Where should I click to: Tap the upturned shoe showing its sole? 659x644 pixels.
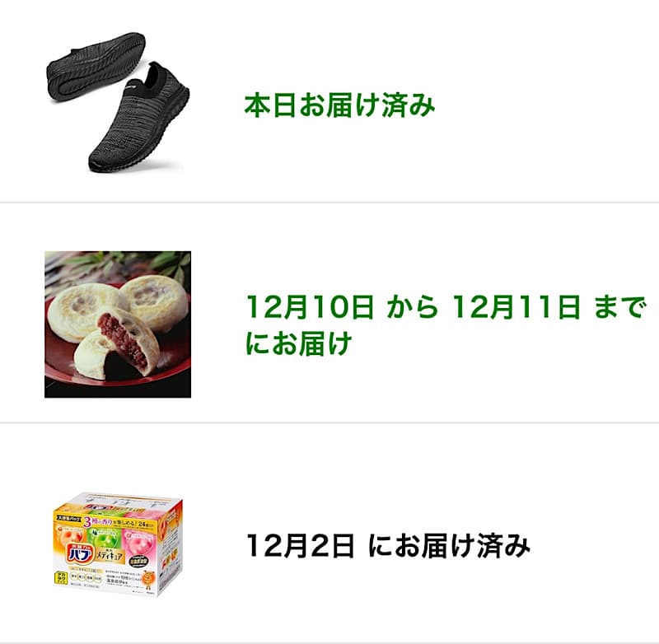[x=96, y=67]
